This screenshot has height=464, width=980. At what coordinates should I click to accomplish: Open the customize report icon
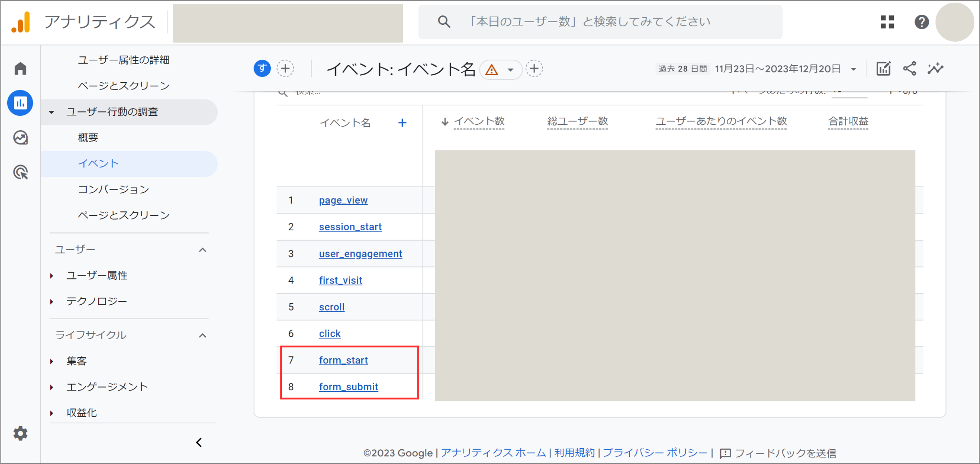883,68
